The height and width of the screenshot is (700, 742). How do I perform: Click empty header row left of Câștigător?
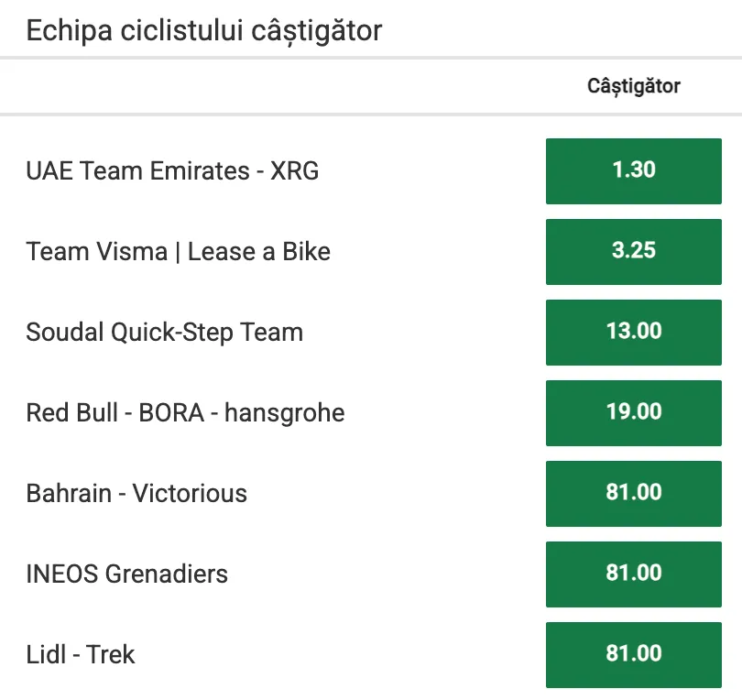[x=284, y=86]
